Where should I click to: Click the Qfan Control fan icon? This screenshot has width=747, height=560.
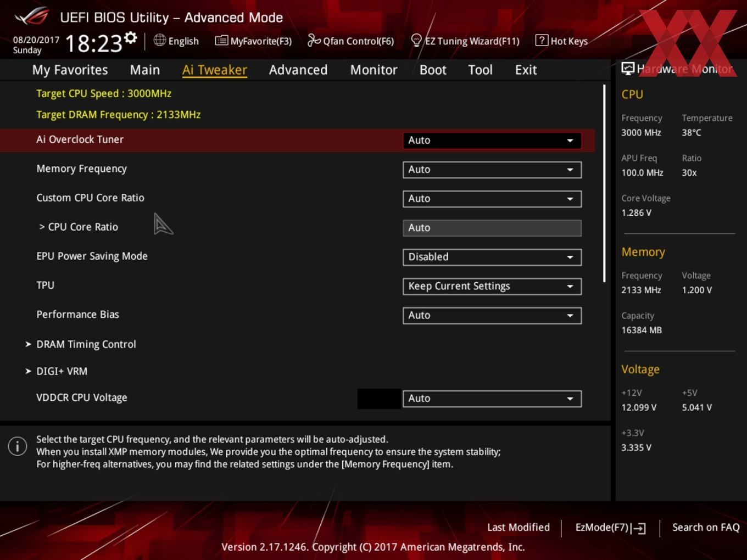[x=314, y=40]
